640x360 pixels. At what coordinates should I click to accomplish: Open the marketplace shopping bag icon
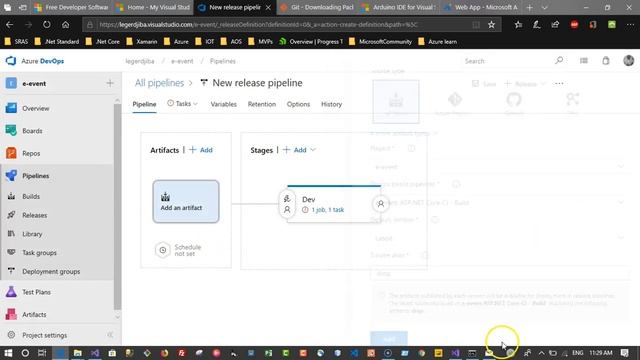coord(606,60)
